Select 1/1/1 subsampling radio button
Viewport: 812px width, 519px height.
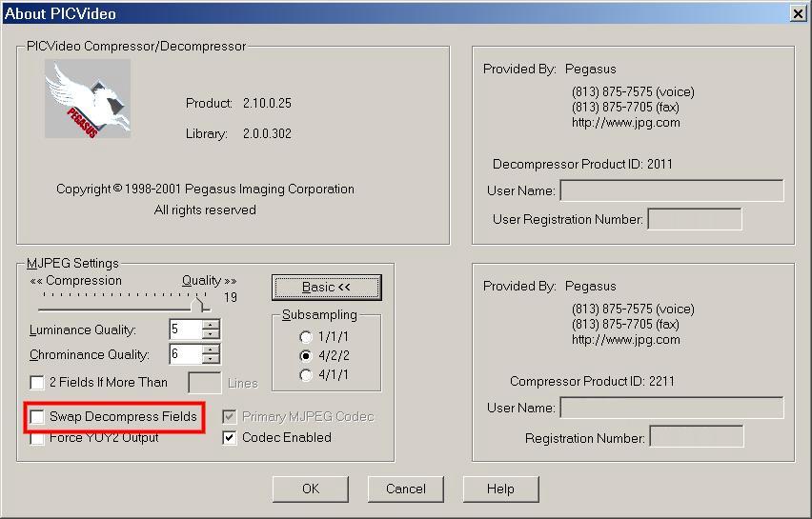[306, 337]
